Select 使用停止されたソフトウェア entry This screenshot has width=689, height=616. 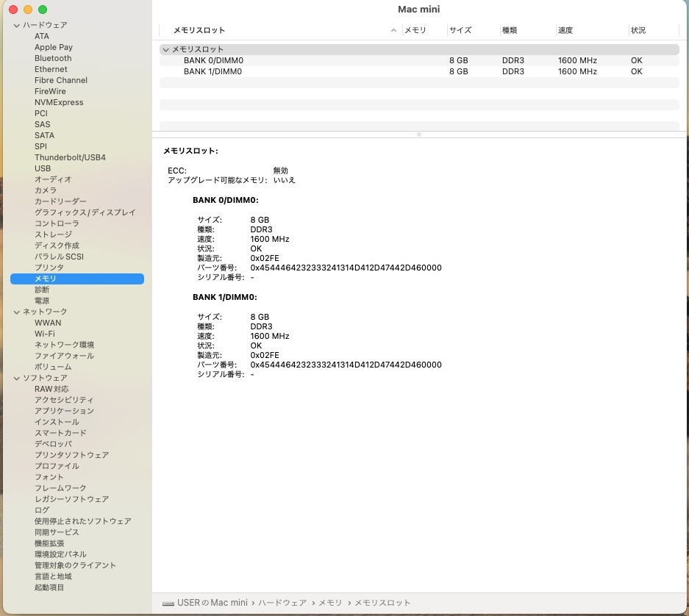(82, 521)
